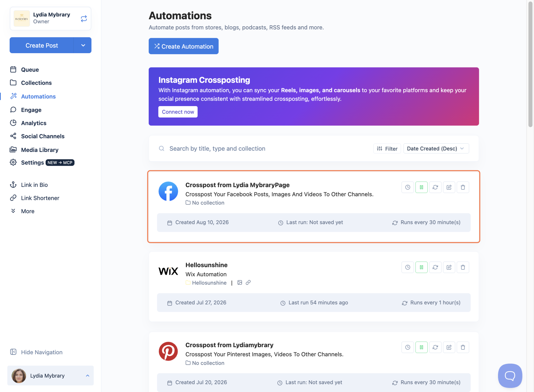
Task: Click 'Created Aug 10, 2026' text
Action: click(x=202, y=222)
